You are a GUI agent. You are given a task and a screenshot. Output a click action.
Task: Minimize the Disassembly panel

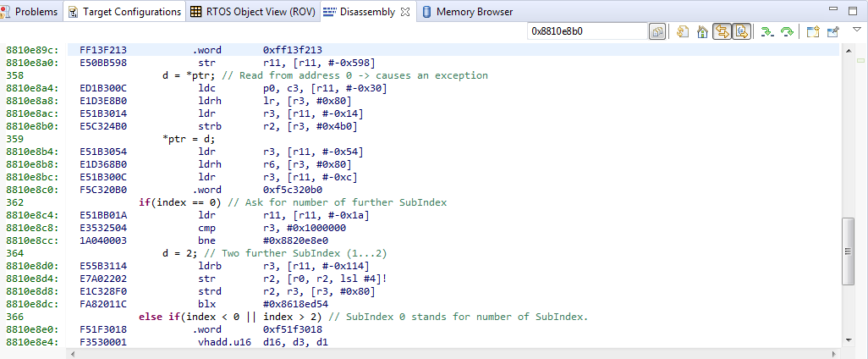(833, 9)
